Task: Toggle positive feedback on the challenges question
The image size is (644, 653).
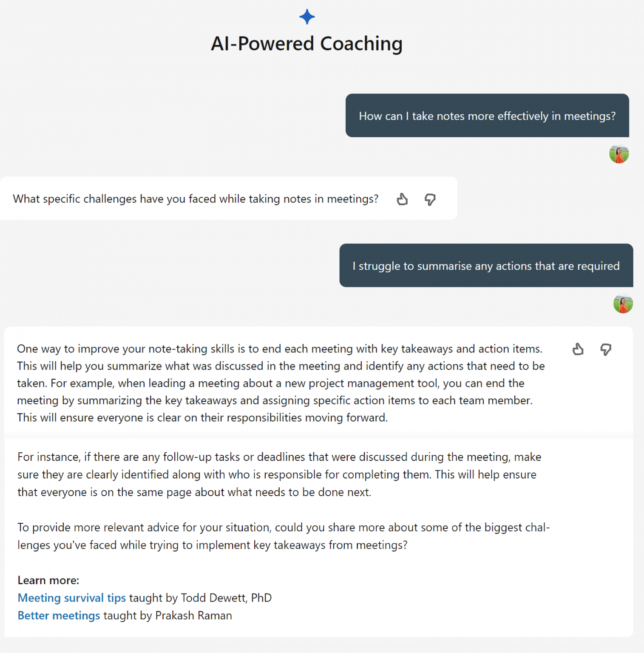Action: 402,199
